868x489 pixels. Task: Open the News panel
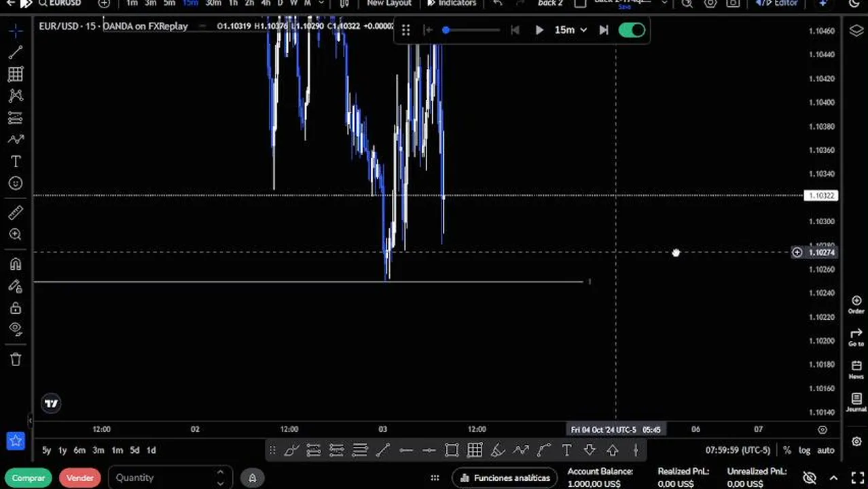856,370
